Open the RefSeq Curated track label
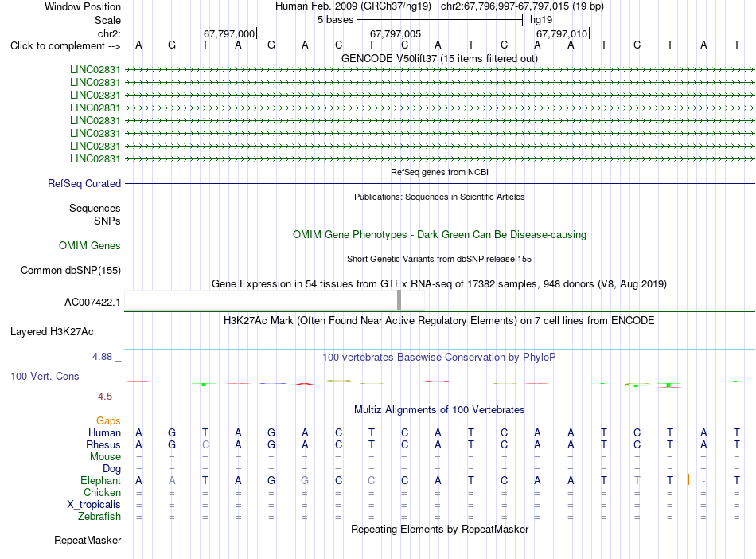Viewport: 756px width, 559px height. pos(84,183)
